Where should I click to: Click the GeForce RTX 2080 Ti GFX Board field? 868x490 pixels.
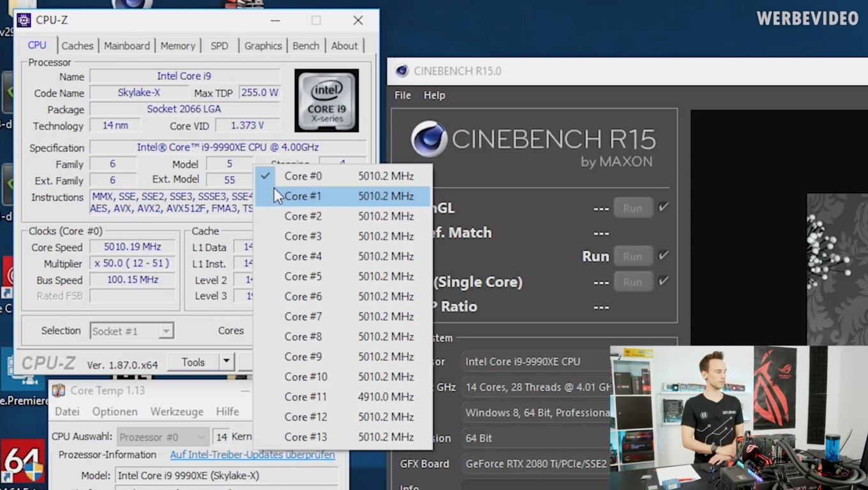pos(535,464)
